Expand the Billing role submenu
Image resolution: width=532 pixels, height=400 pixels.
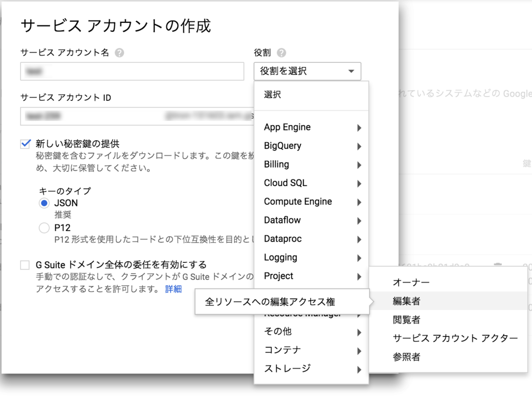pos(311,165)
